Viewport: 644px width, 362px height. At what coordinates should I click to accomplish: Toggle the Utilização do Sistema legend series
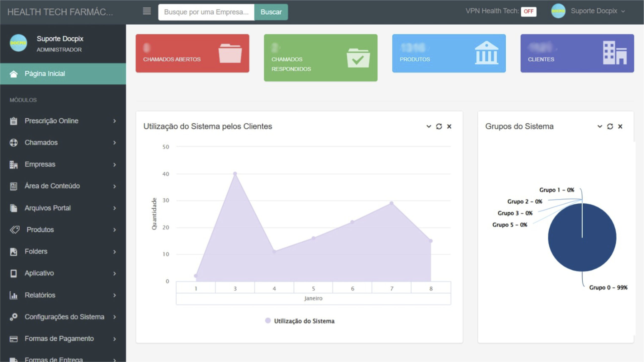[300, 321]
